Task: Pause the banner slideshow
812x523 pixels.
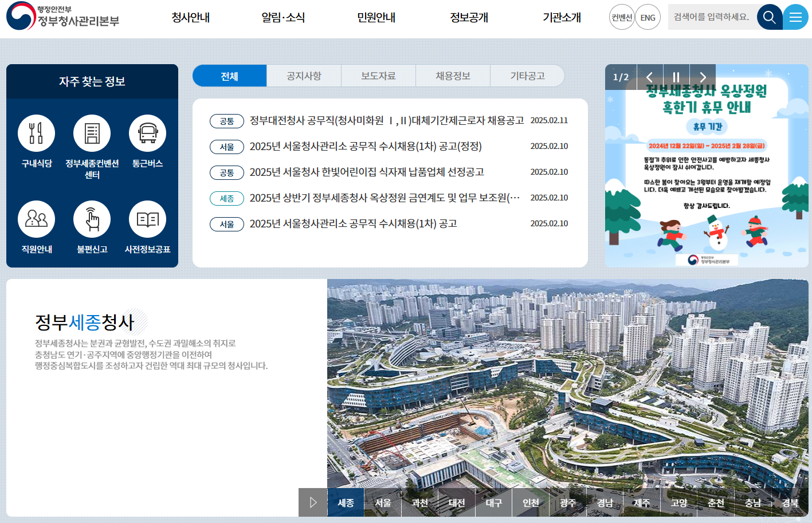Action: pyautogui.click(x=676, y=77)
